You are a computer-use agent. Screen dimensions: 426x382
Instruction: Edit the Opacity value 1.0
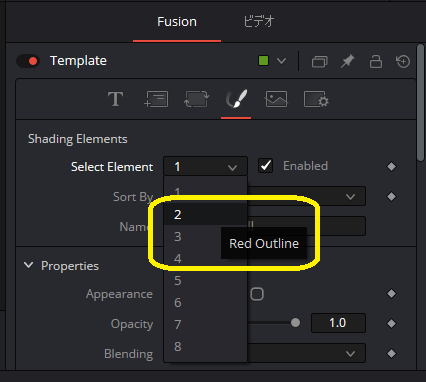pos(338,323)
